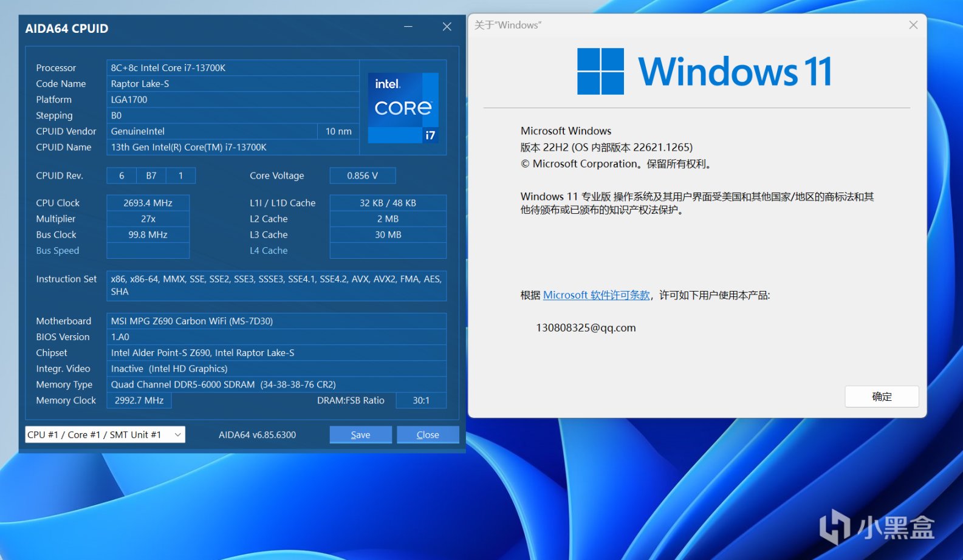Click the empty L4 Cache field
The height and width of the screenshot is (560, 963).
[388, 250]
